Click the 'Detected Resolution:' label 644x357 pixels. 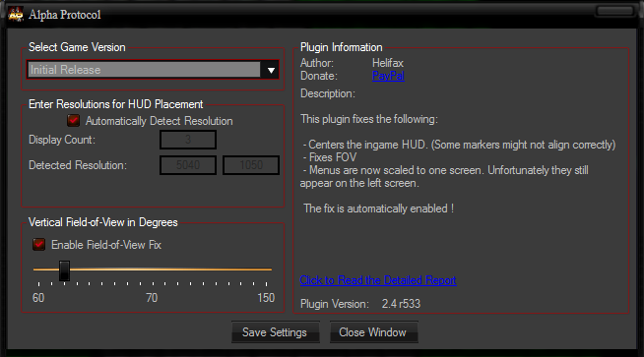[78, 165]
